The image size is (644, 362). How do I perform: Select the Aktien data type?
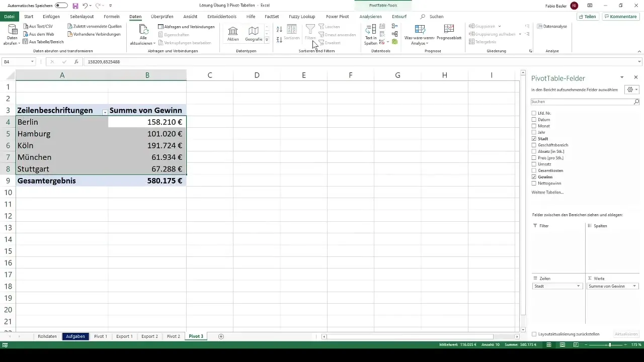(x=233, y=34)
